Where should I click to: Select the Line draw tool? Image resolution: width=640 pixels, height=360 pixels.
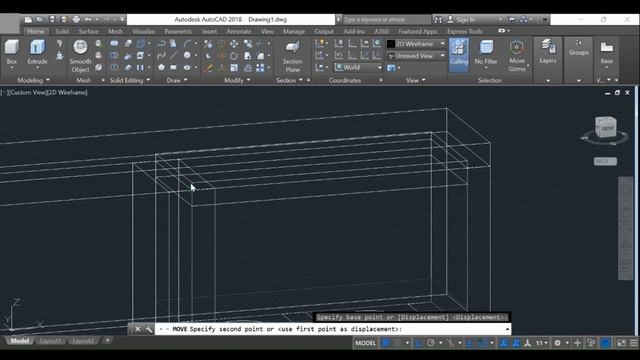[174, 55]
